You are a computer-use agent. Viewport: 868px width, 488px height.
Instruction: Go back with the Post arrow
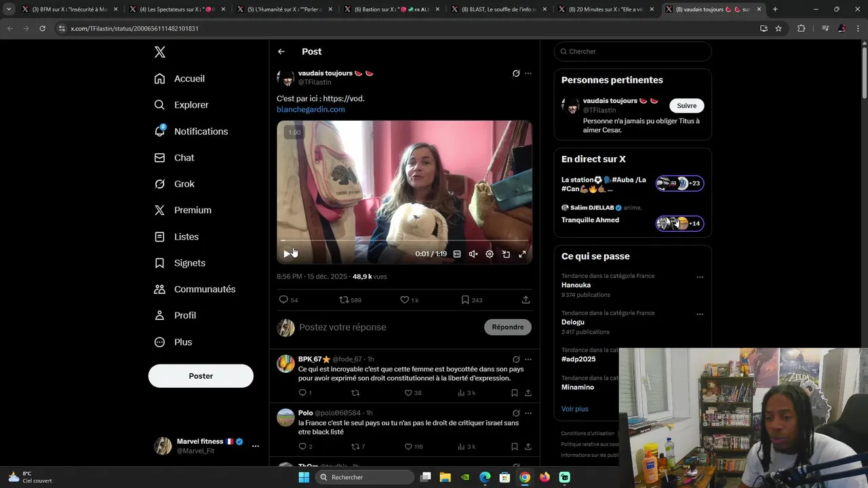click(x=281, y=52)
